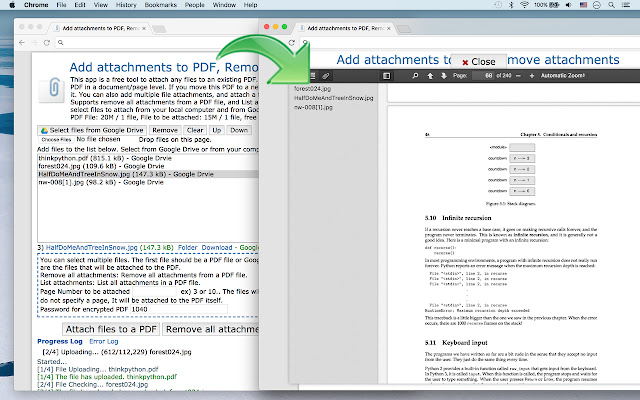The image size is (640, 400).
Task: Open HalfDoMeAndTreeInSnow.jpg attachment in sidebar
Action: 333,98
